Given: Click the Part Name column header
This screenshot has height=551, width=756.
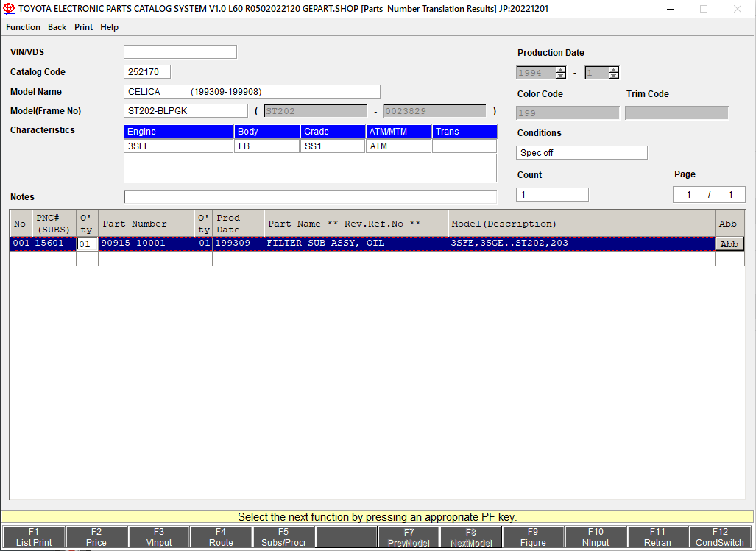Looking at the screenshot, I should tap(356, 224).
